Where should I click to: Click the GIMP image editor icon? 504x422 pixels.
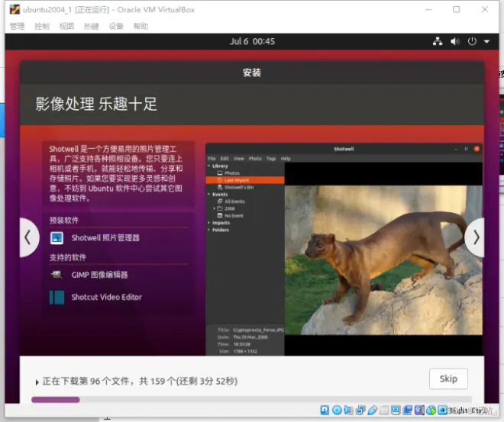pos(57,275)
